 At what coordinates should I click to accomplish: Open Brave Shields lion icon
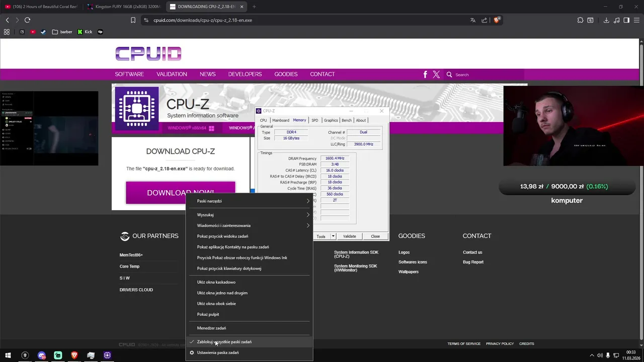(497, 20)
